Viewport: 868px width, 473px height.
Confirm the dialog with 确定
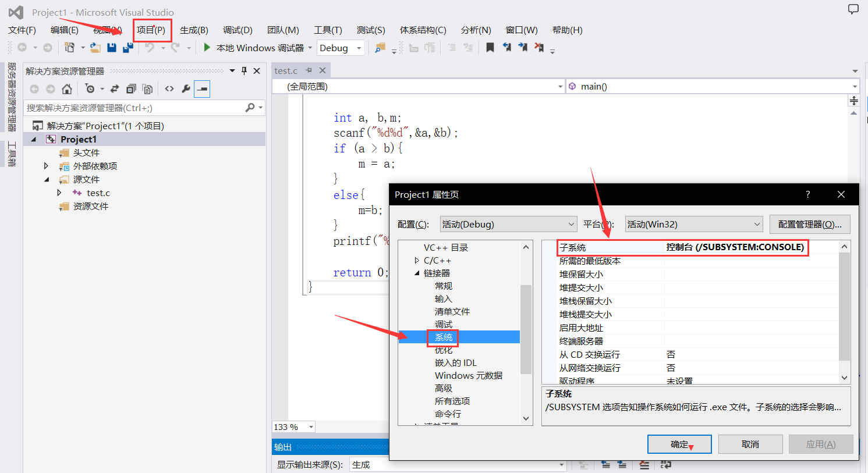pyautogui.click(x=679, y=444)
